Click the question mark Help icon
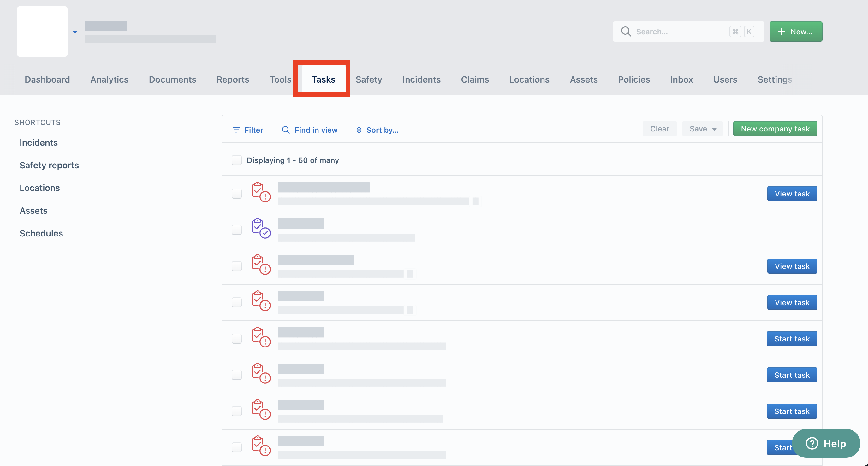The height and width of the screenshot is (466, 868). coord(812,443)
